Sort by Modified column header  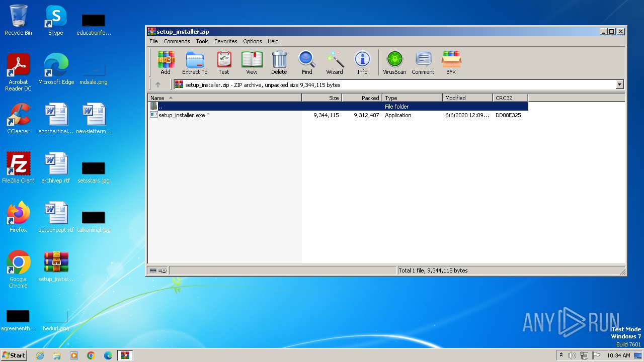(468, 98)
